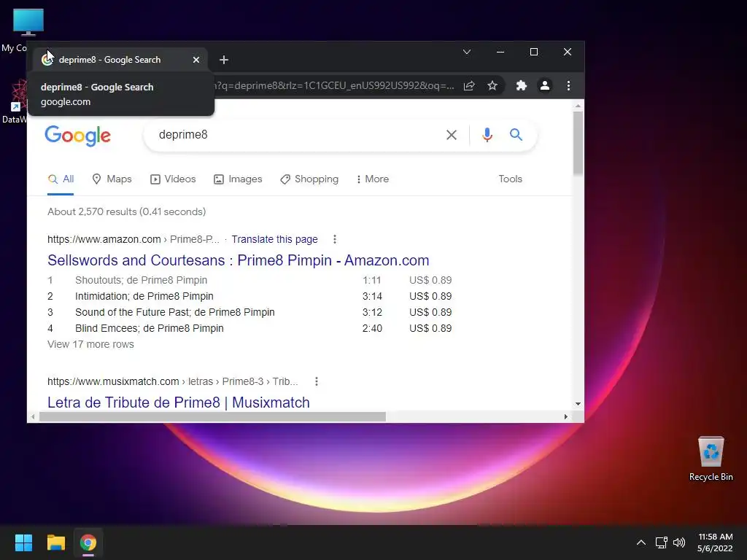Viewport: 747px width, 560px height.
Task: Click the US$ 0.89 price for Shoutouts
Action: pyautogui.click(x=430, y=280)
